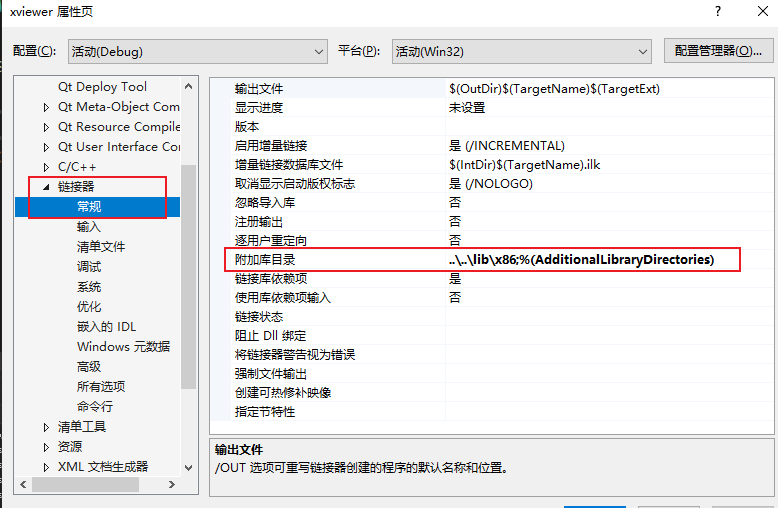
Task: Click the $(OutDir)$(TargetName)$(TargetExt) value
Action: point(554,89)
